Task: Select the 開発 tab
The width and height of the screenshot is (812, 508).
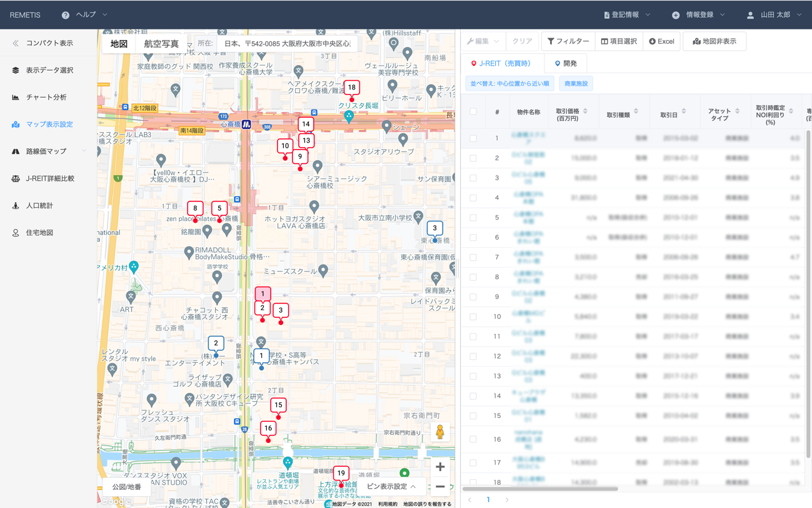Action: pyautogui.click(x=566, y=63)
